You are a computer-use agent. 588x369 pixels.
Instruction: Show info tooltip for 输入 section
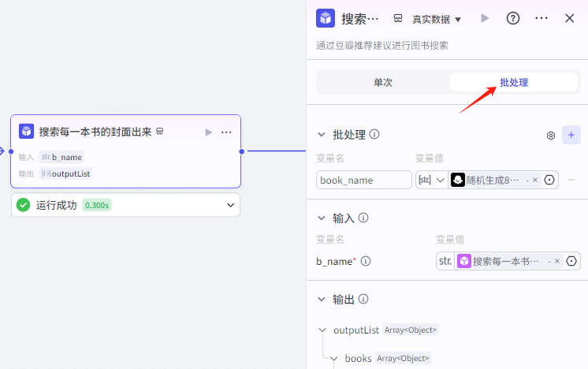tap(363, 218)
